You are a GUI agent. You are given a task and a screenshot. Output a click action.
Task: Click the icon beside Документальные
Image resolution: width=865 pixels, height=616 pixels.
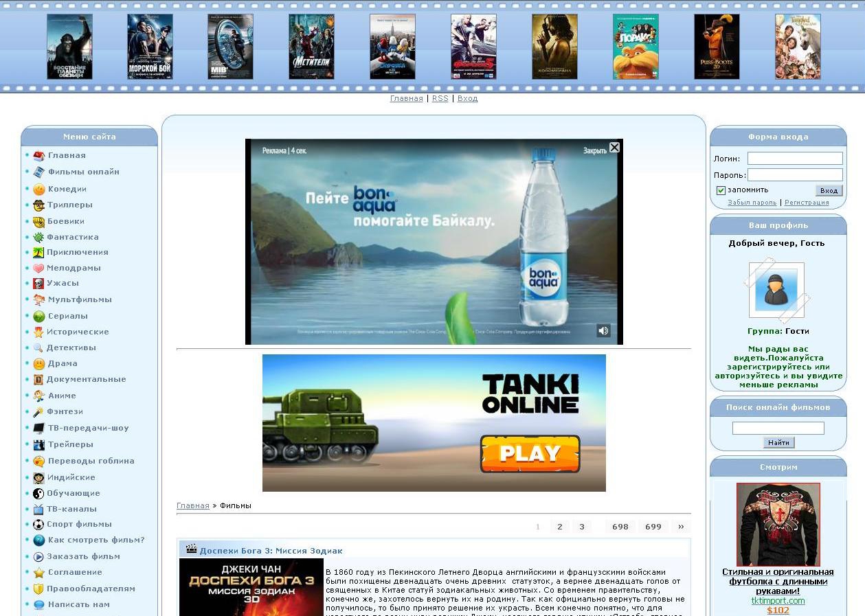38,380
